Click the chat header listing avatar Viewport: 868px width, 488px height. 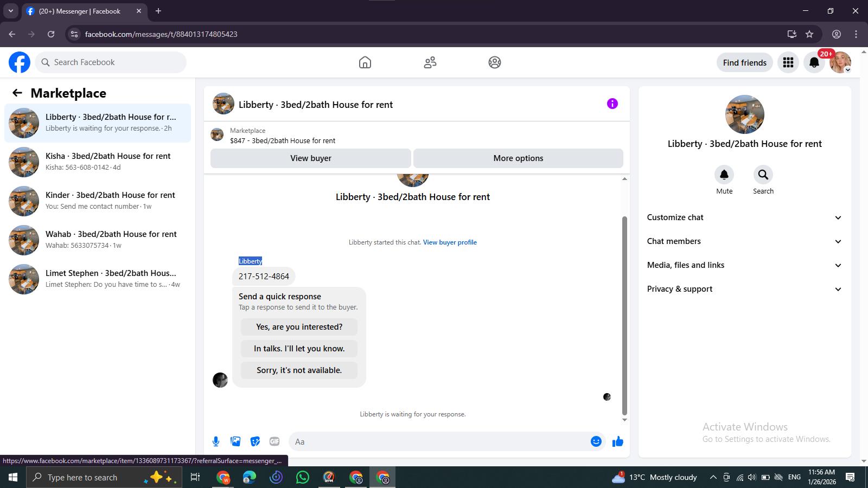coord(224,104)
